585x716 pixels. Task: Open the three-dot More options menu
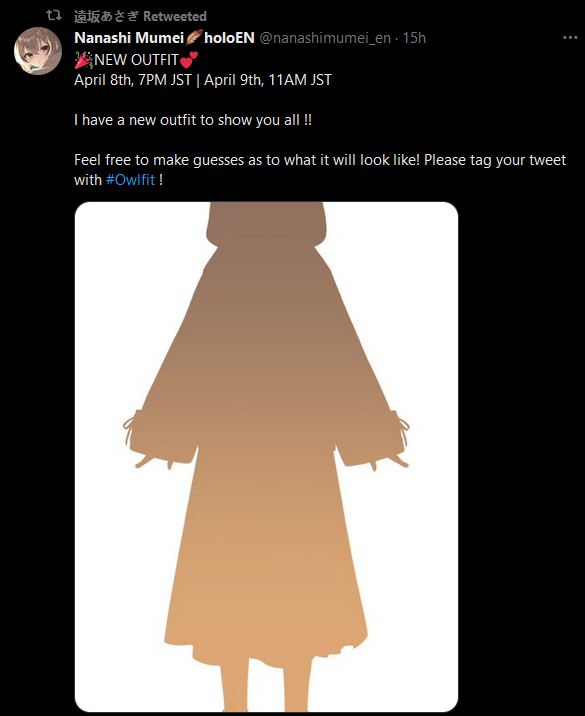570,37
